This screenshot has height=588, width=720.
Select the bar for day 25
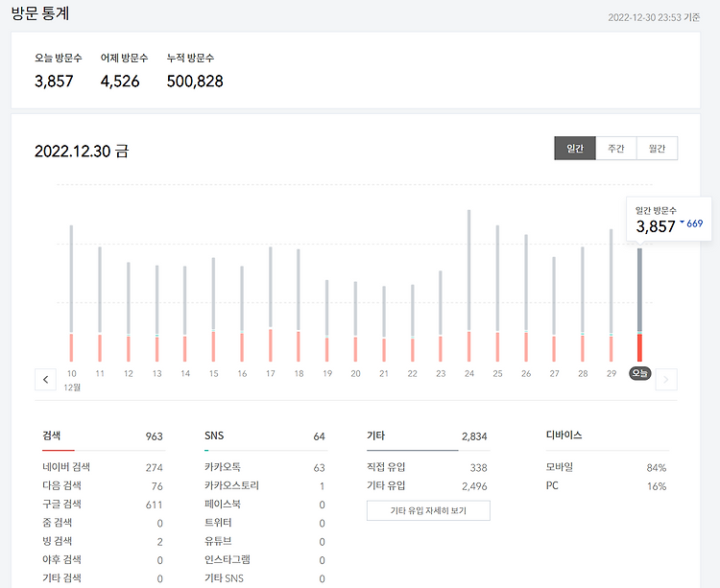tap(497, 294)
